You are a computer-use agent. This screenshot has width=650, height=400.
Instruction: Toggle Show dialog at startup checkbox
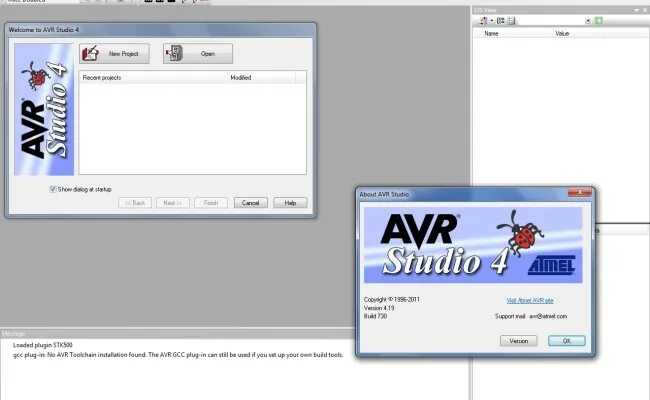tap(53, 189)
